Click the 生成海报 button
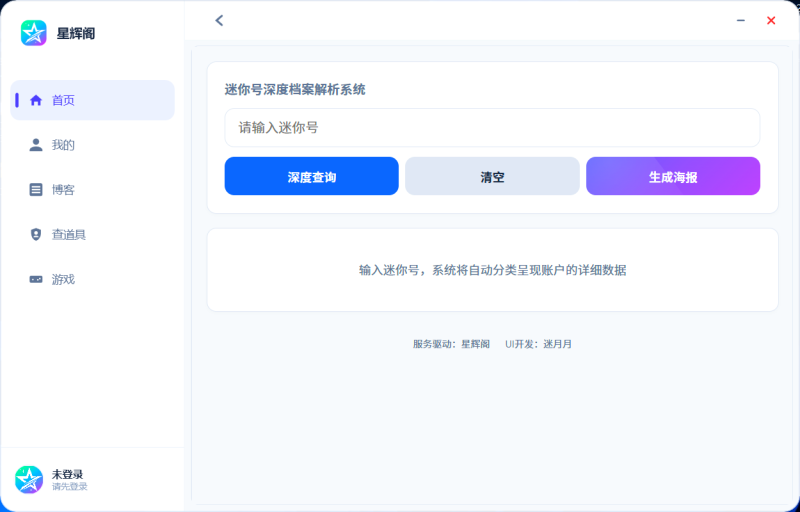The width and height of the screenshot is (800, 512). coord(673,176)
